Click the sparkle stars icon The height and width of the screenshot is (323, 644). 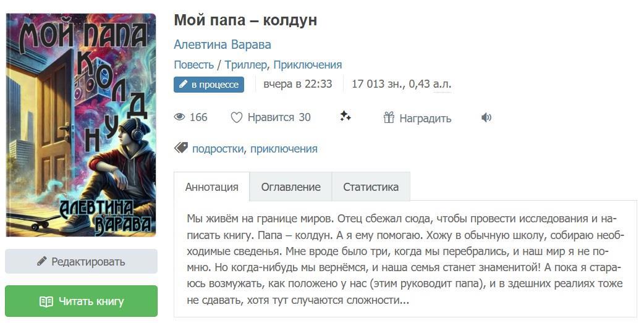[x=345, y=116]
